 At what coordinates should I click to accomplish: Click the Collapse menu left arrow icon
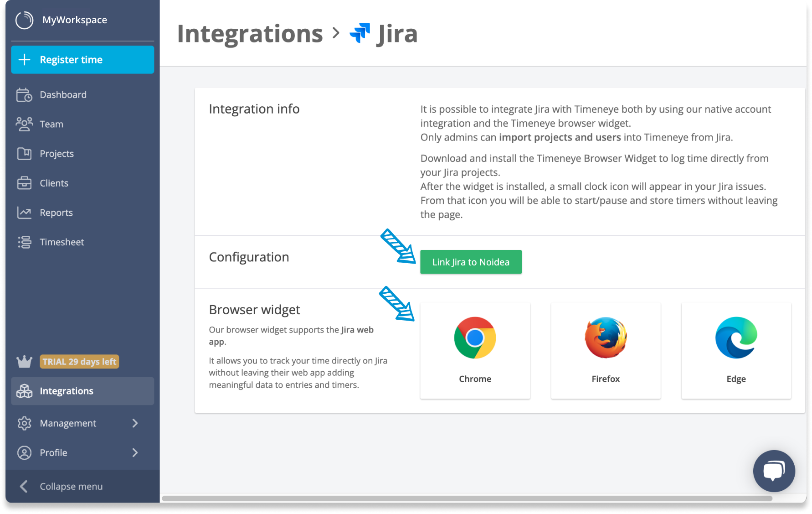tap(24, 487)
